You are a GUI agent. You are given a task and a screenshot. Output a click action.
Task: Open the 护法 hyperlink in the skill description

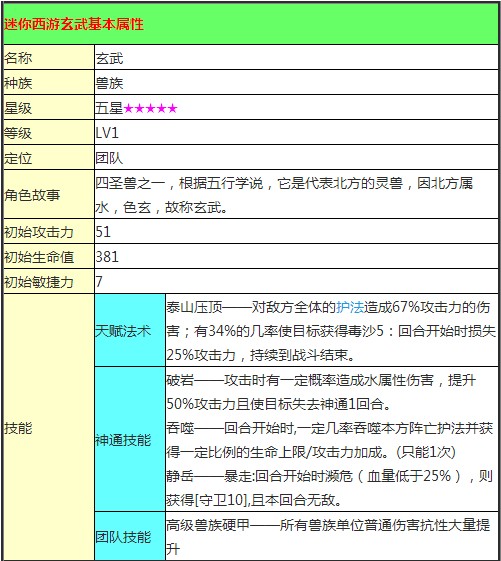coord(350,307)
